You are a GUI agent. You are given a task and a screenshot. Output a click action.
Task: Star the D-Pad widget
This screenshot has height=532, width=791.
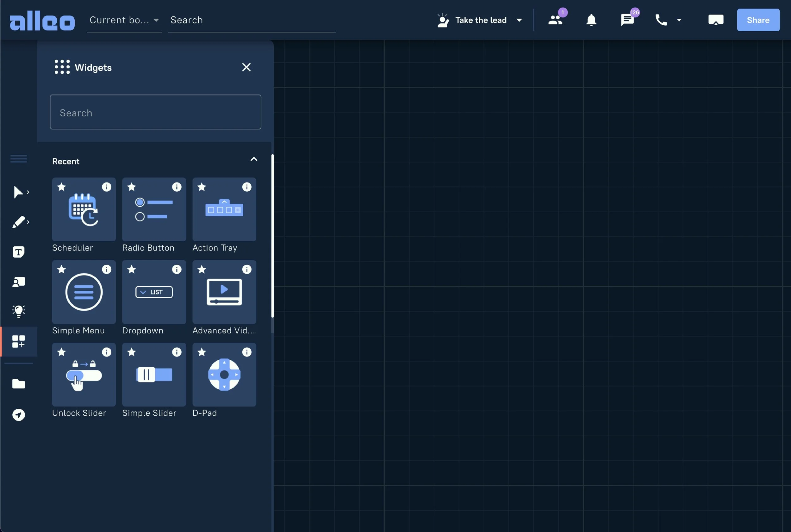coord(202,352)
